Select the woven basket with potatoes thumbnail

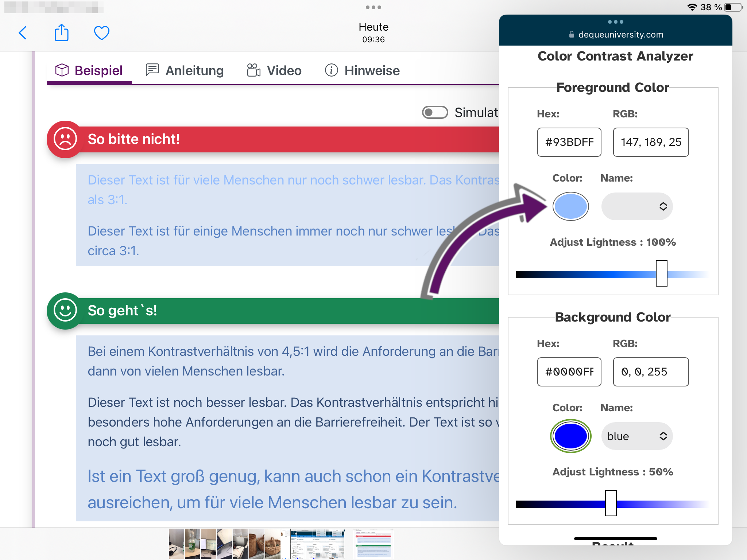[273, 544]
